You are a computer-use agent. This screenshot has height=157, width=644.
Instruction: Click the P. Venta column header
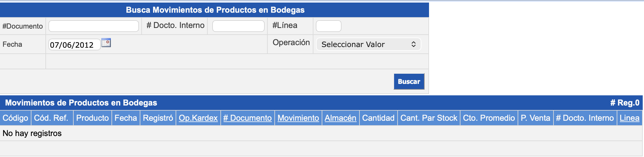tap(535, 118)
